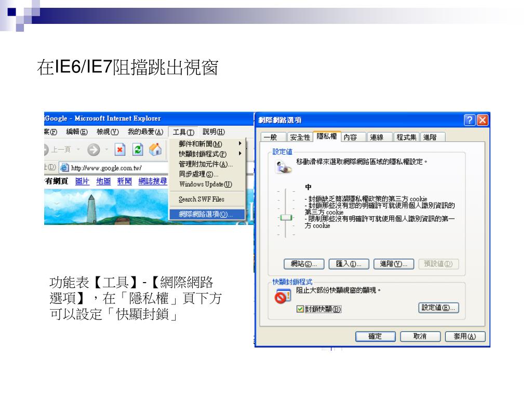Screen dimensions: 532x399
Task: Choose 管理附加元件(A) menu entry
Action: 207,164
